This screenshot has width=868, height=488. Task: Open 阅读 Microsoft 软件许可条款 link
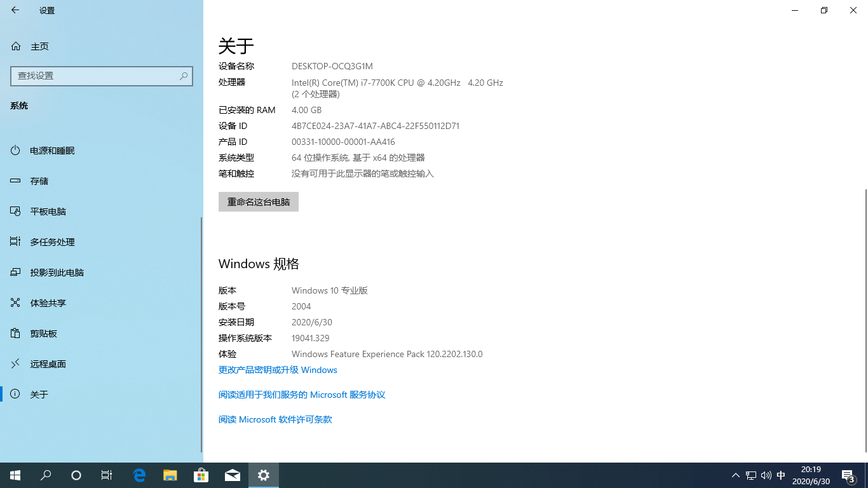pos(275,419)
